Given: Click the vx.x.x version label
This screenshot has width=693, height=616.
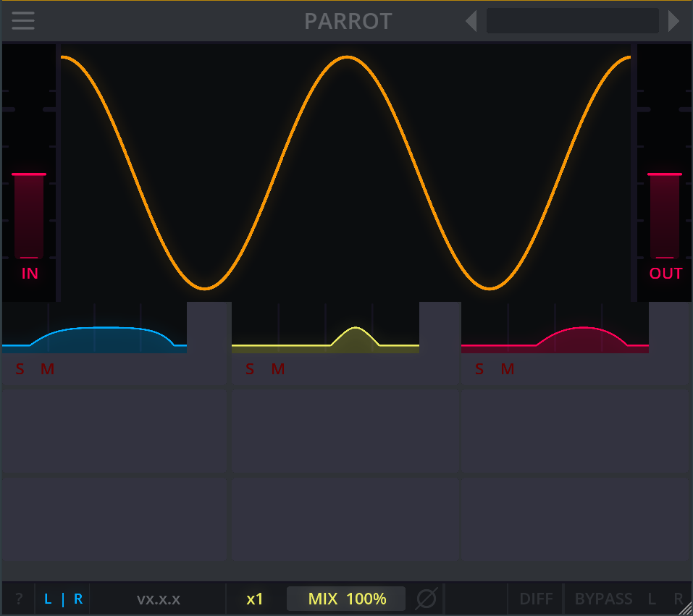Looking at the screenshot, I should (x=158, y=599).
